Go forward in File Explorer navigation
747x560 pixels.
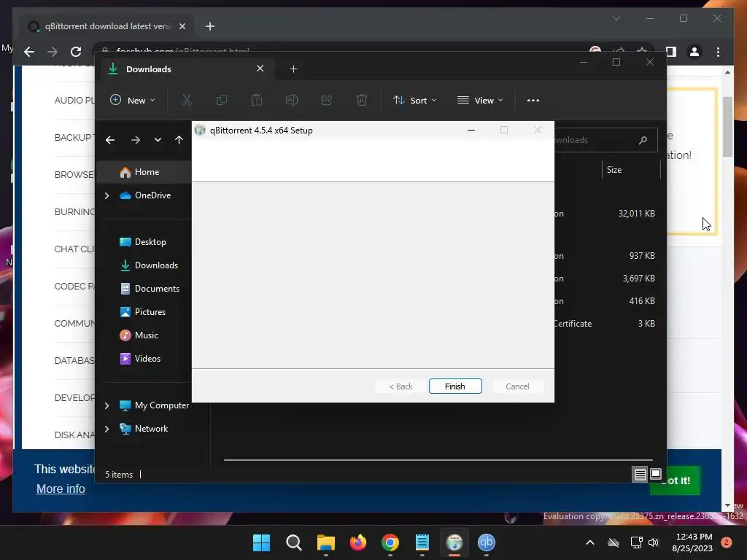135,140
